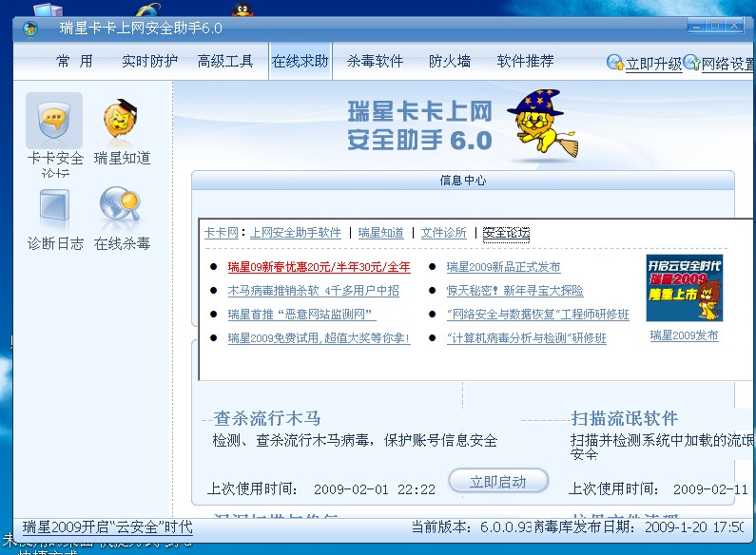Open the 瑞星知道 link in info center
The image size is (756, 555).
[381, 233]
